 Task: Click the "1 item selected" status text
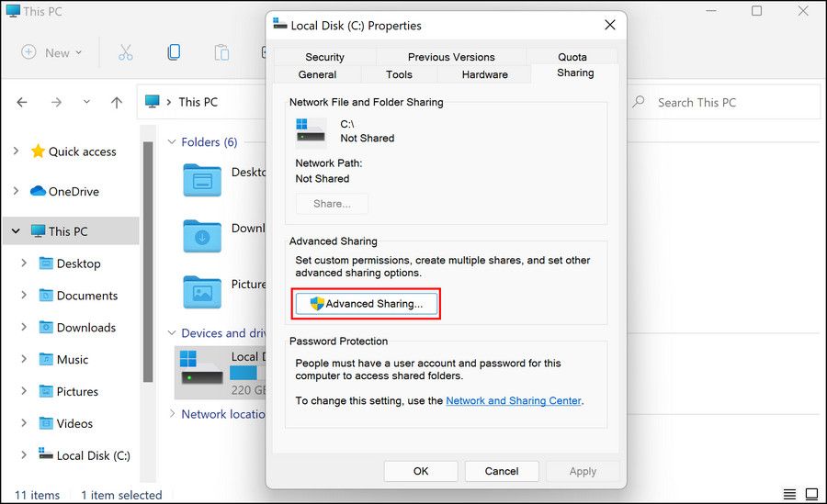click(121, 495)
